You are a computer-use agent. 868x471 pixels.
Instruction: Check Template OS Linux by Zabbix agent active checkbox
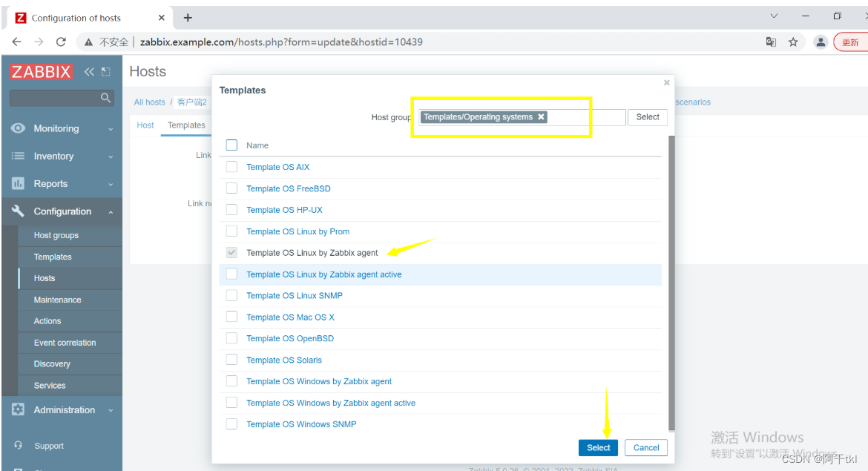click(x=231, y=274)
